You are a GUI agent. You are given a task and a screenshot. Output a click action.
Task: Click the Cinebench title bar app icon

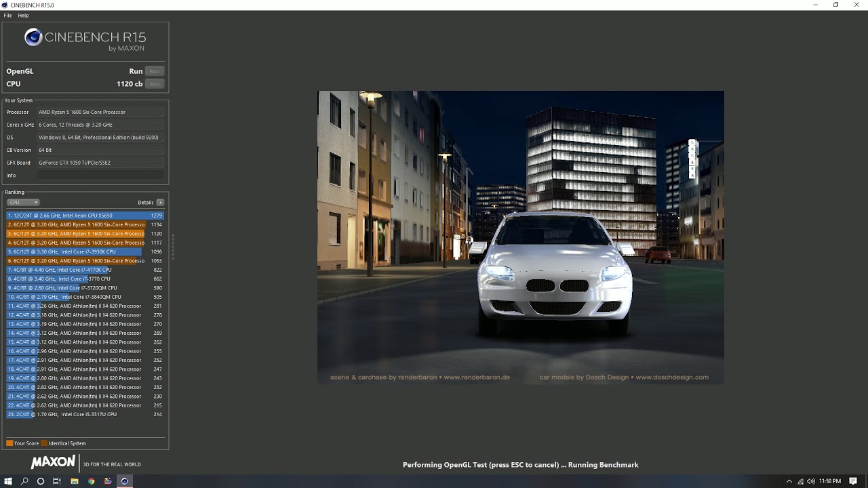click(5, 5)
